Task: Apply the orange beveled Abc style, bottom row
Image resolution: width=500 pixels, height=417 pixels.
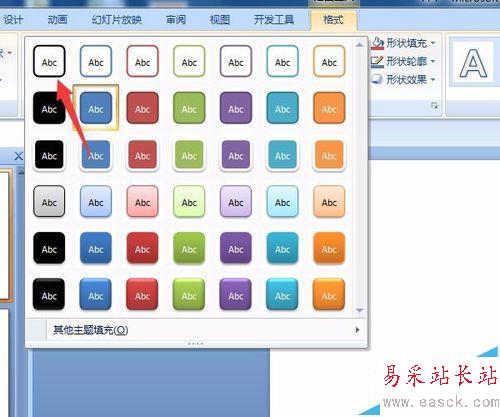Action: [x=329, y=295]
